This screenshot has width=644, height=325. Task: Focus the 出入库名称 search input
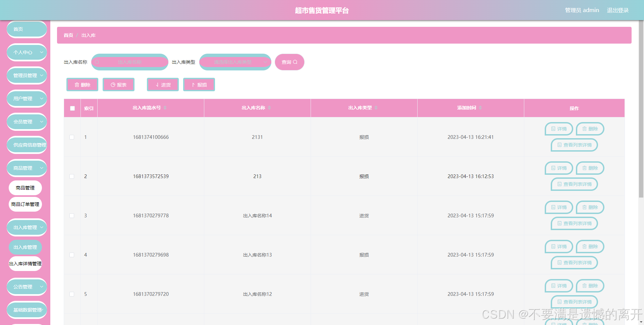130,62
